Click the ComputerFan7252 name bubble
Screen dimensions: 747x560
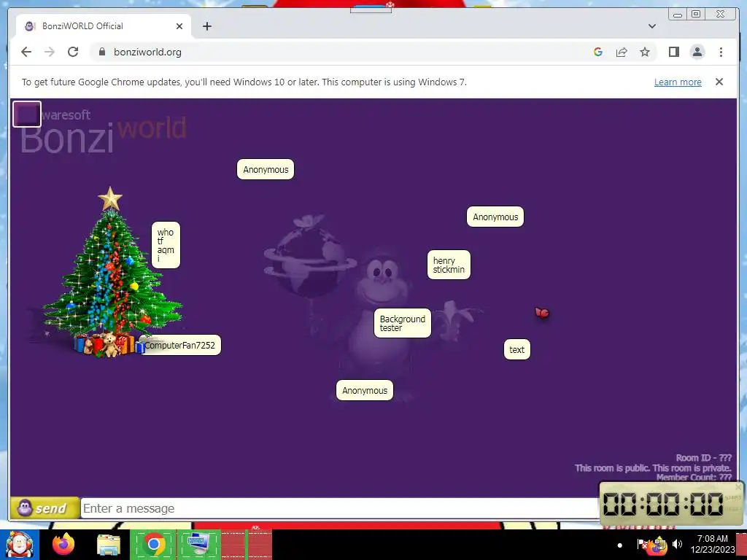pos(180,345)
